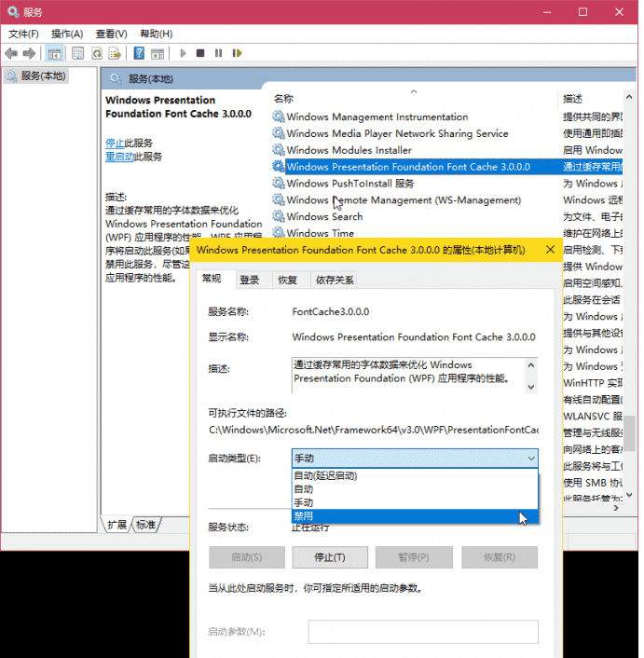Viewport: 644px width, 658px height.
Task: Click the Back arrow in the toolbar
Action: 11,53
